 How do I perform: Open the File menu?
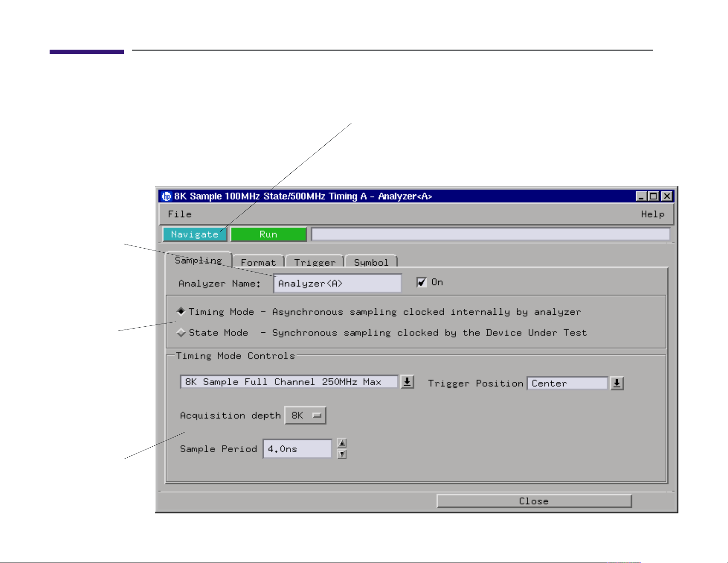[180, 214]
